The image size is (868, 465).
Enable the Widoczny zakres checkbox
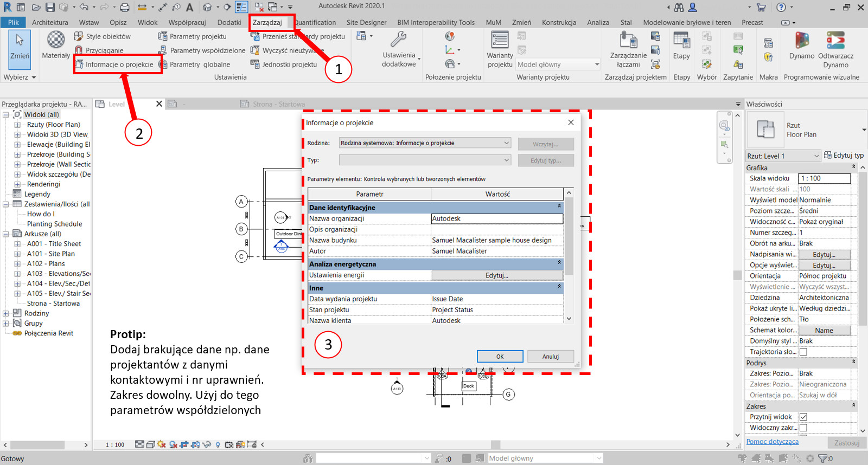click(x=803, y=428)
